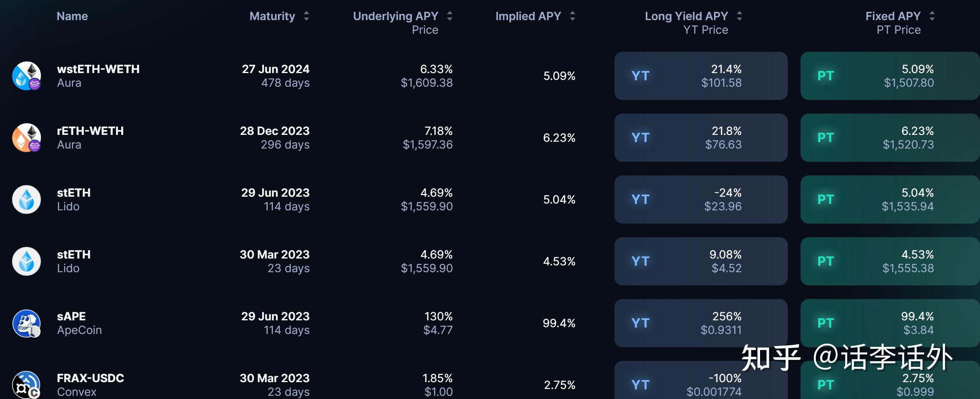Click the PT card priced $1,555.38
This screenshot has height=399, width=980.
[x=889, y=261]
